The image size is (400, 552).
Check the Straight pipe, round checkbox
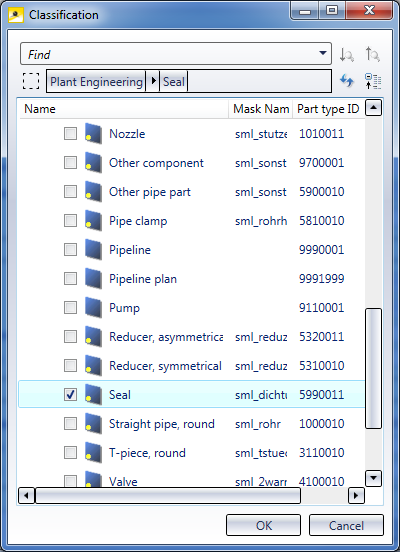pyautogui.click(x=70, y=424)
